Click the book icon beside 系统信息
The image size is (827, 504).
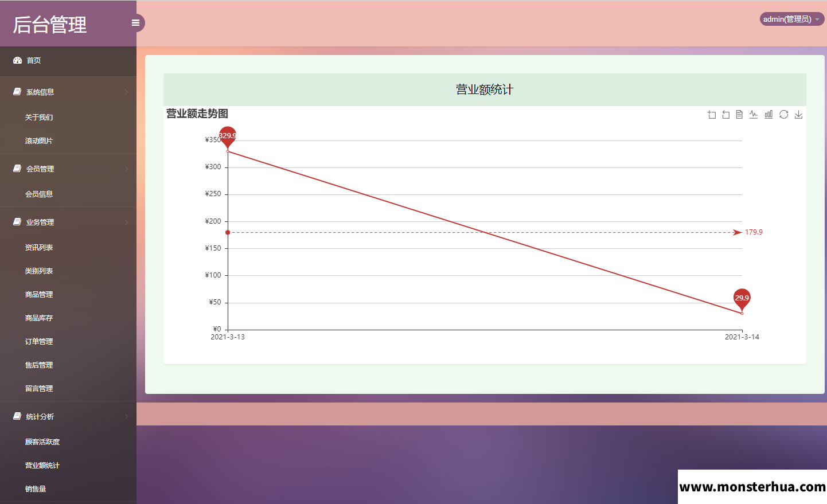coord(17,92)
